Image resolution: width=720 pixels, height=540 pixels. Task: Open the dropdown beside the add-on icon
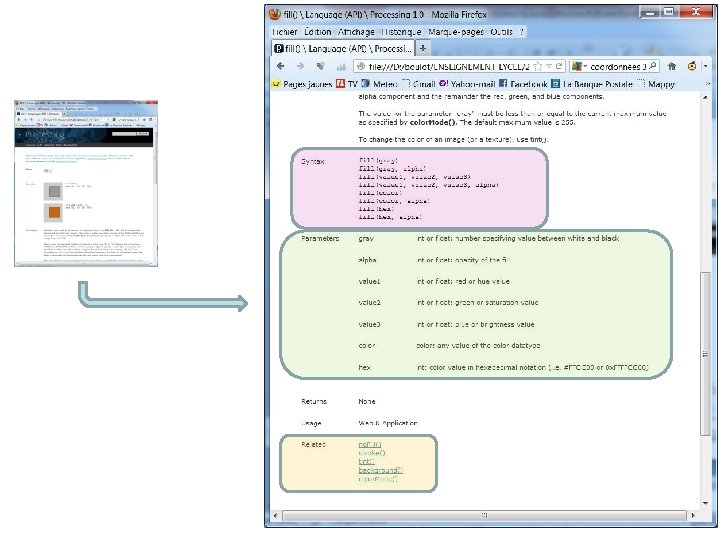pos(706,67)
